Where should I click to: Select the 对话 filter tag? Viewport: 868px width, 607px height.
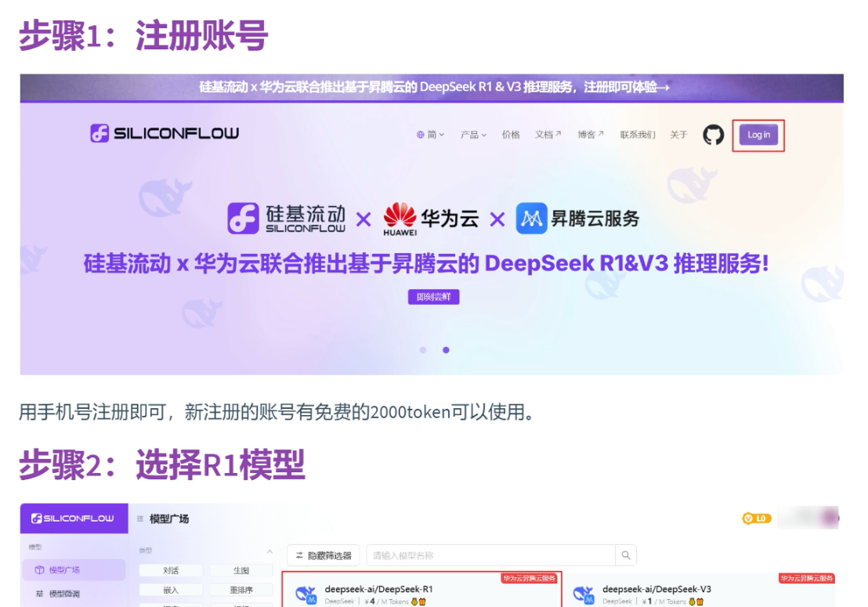(171, 570)
